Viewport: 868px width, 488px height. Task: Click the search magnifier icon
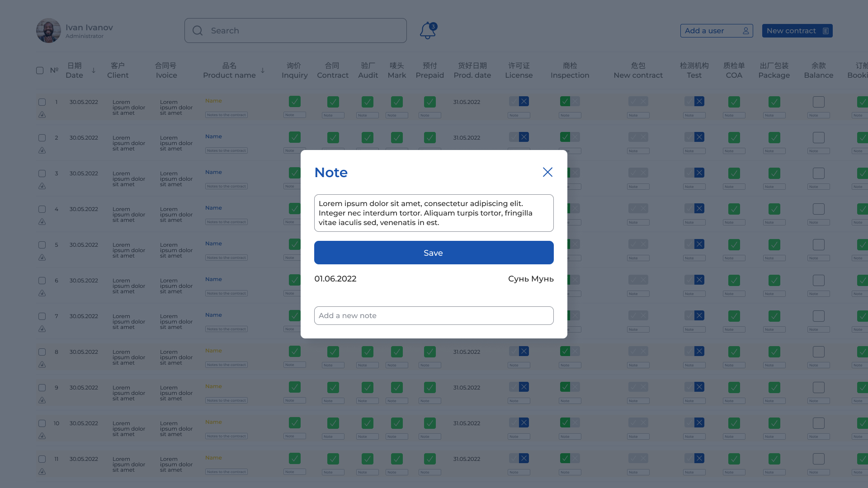click(x=198, y=31)
